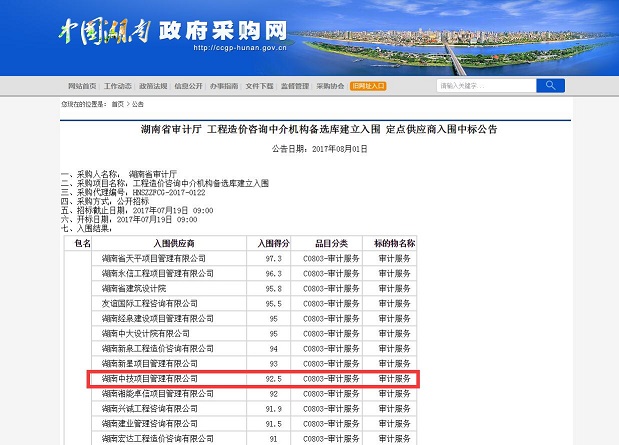
Task: Select cell 湖南建业管理咨询有限公司
Action: point(150,424)
